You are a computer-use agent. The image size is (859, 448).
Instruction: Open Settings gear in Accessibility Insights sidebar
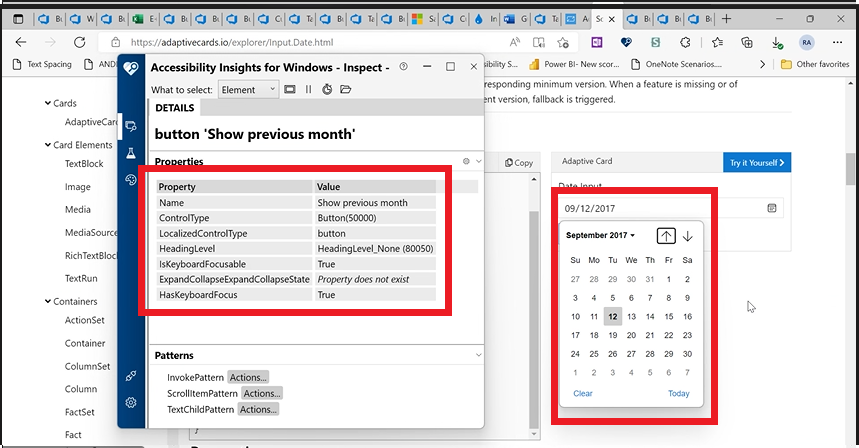(130, 403)
